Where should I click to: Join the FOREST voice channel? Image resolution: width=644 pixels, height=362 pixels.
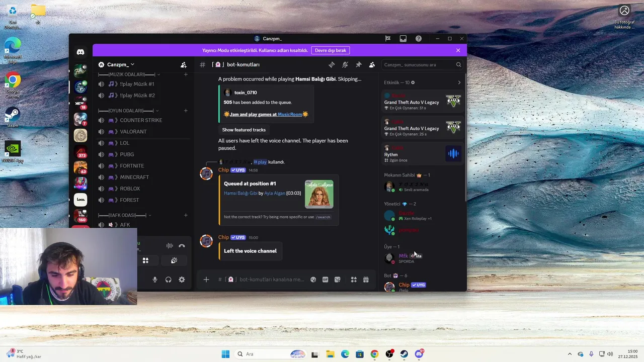[x=143, y=200]
